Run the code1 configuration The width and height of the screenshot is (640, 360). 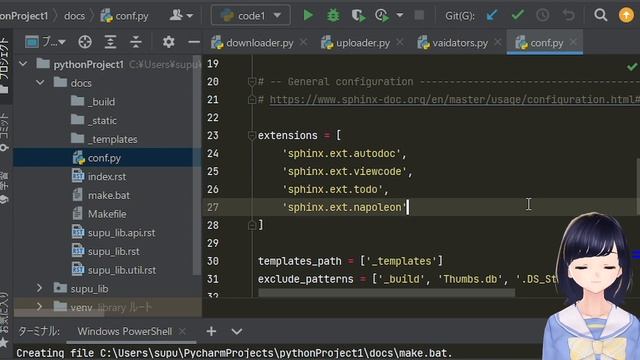click(308, 16)
